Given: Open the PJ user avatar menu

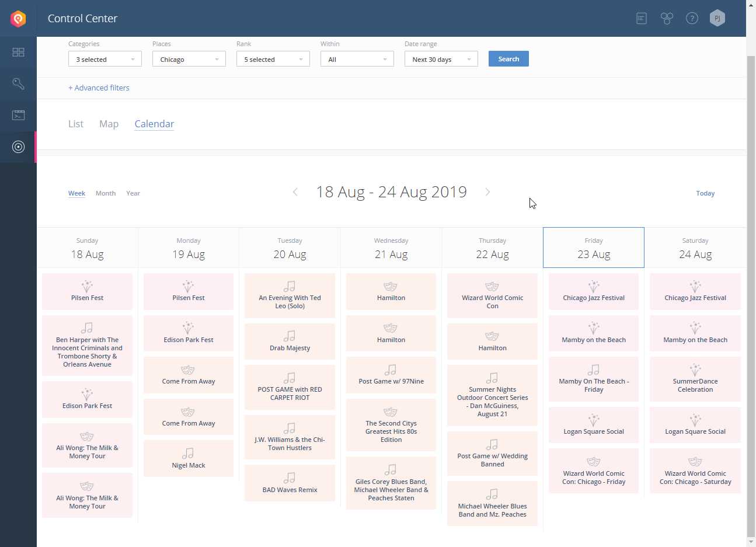Looking at the screenshot, I should (717, 18).
